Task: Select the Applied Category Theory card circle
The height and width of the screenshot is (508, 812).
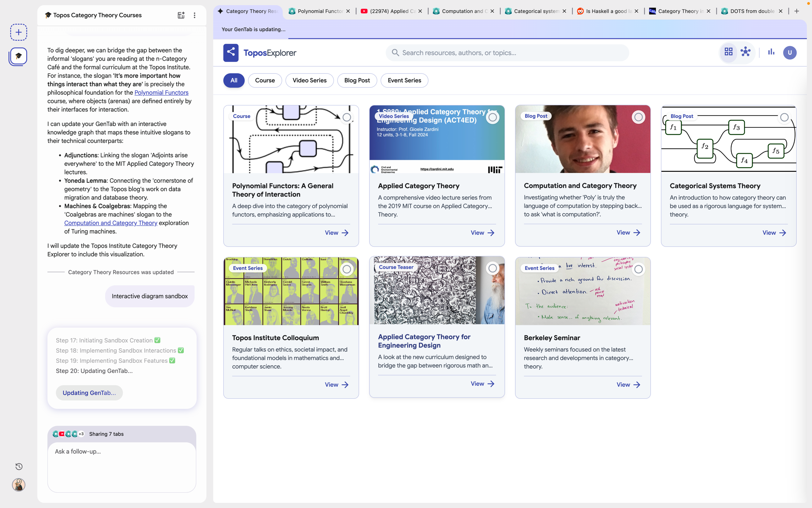Action: click(x=492, y=118)
